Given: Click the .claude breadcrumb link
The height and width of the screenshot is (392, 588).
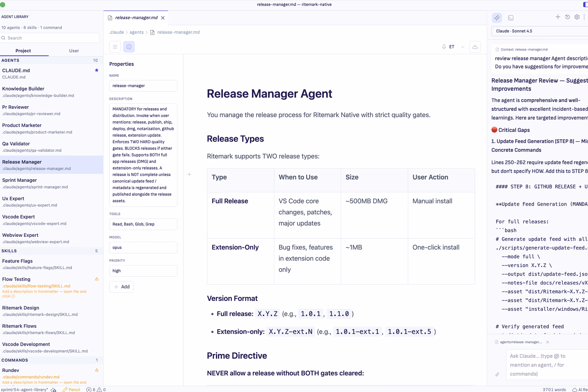Looking at the screenshot, I should (117, 32).
